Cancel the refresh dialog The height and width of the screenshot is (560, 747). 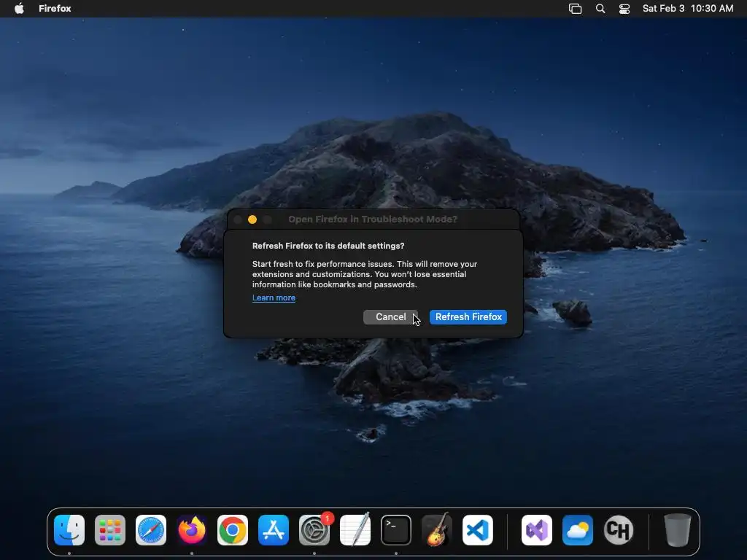(x=391, y=317)
